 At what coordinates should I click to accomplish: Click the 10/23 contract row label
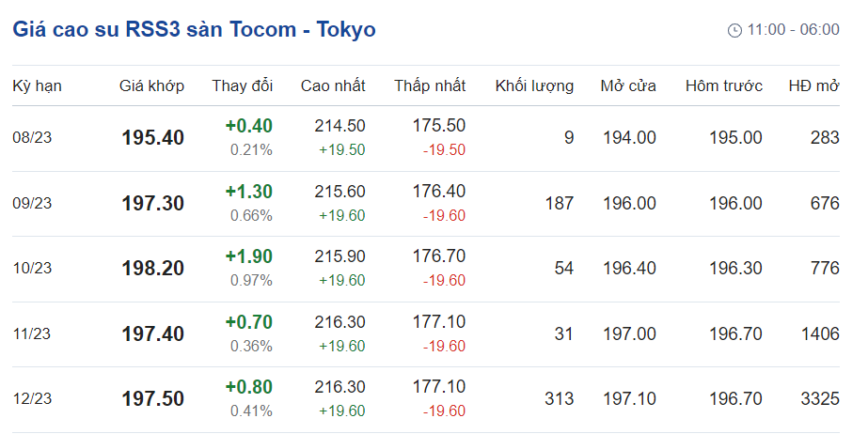tap(32, 269)
